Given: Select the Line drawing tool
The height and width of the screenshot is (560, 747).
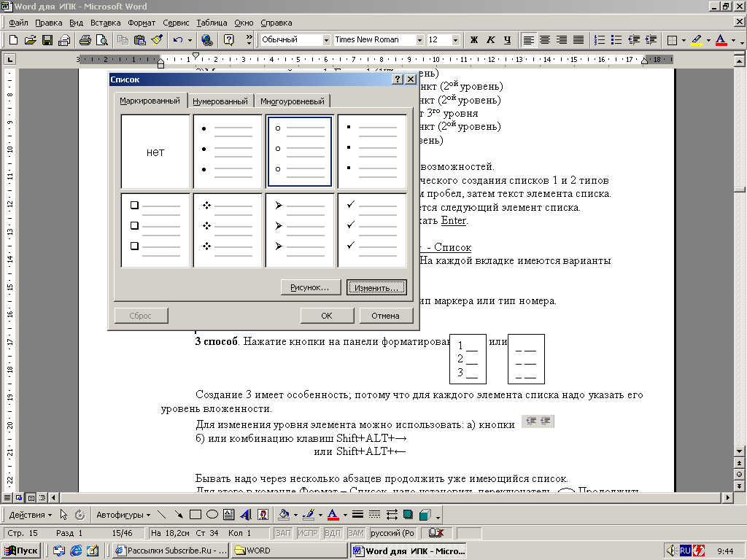Looking at the screenshot, I should (161, 515).
